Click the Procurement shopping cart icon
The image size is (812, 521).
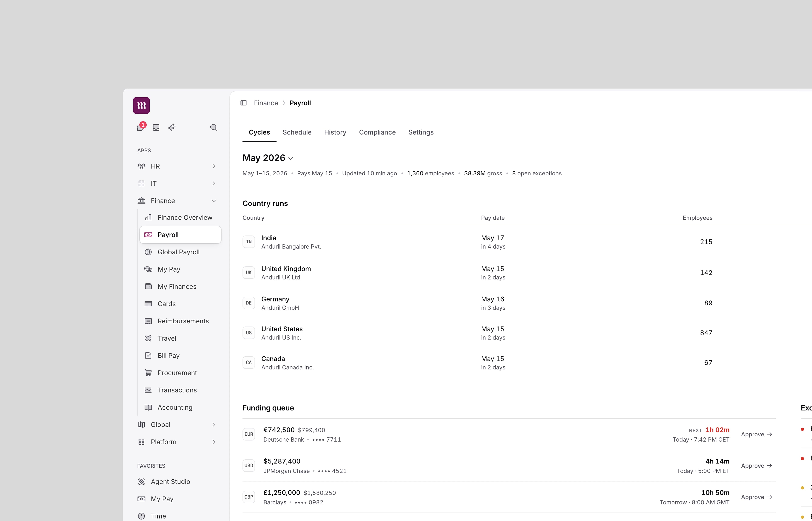[148, 373]
